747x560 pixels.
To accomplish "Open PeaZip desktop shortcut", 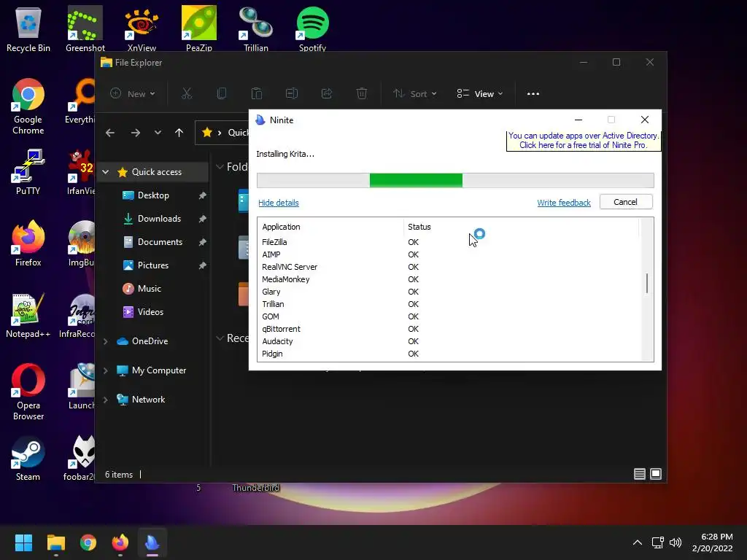I will 199,29.
